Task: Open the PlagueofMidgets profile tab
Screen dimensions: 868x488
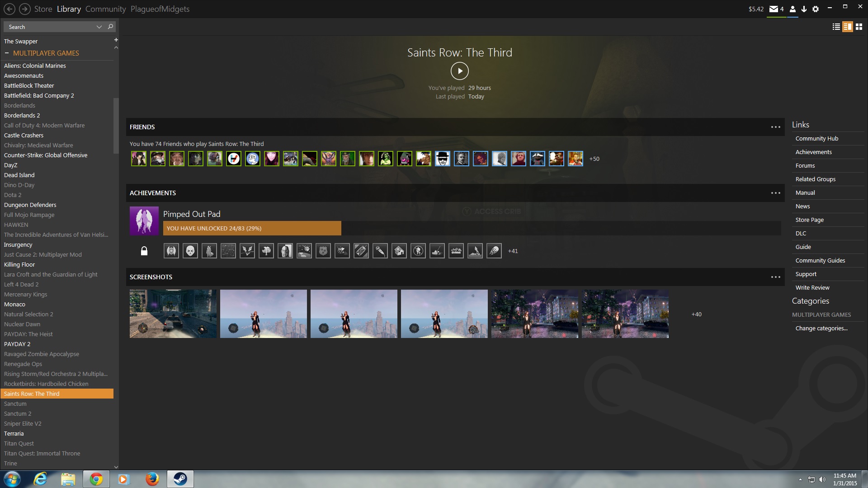Action: coord(160,9)
